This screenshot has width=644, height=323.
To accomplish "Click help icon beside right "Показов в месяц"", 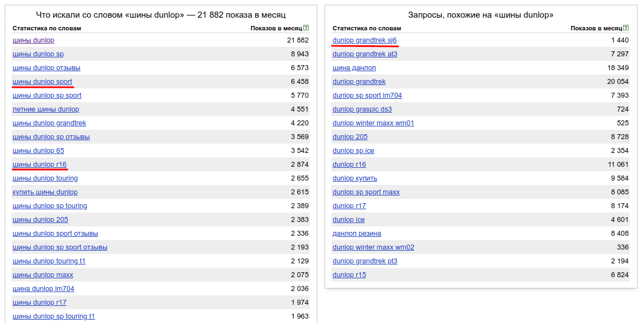I will point(626,28).
